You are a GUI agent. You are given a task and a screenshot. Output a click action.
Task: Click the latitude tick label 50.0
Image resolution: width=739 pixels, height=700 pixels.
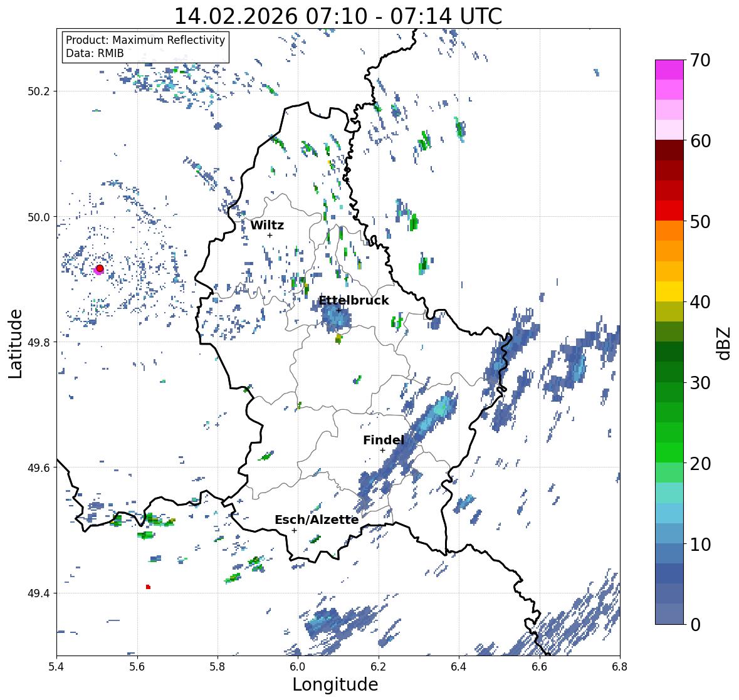pyautogui.click(x=39, y=217)
